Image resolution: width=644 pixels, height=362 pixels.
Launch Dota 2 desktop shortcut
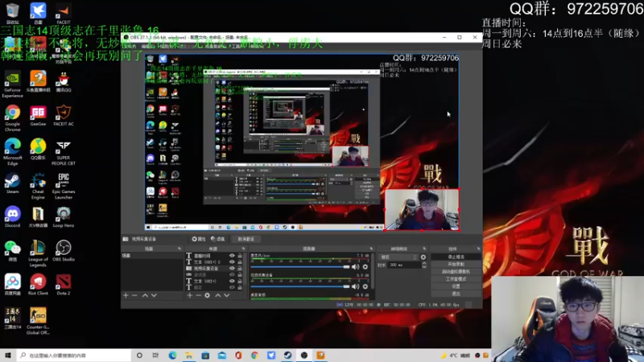click(64, 285)
